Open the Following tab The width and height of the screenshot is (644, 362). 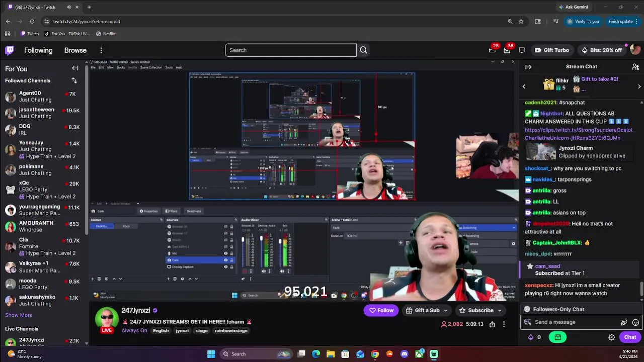(x=38, y=50)
